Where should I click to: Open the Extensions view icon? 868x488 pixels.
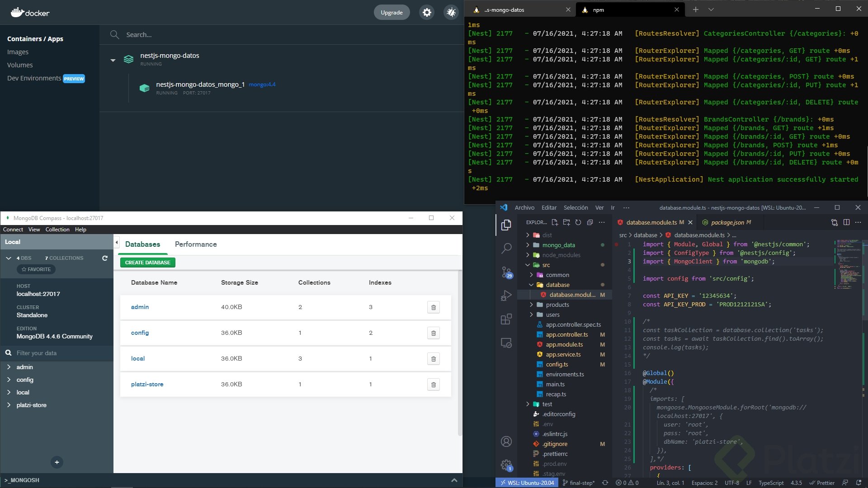pyautogui.click(x=506, y=319)
